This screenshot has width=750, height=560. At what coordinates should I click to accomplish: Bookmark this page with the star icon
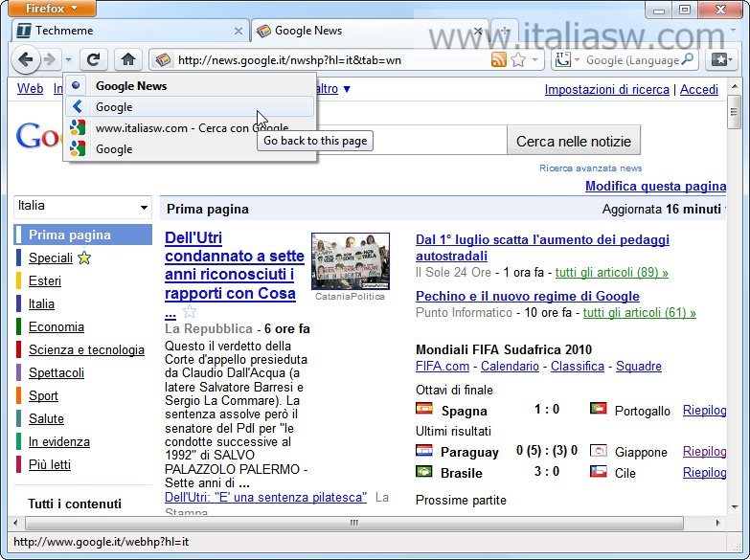pos(518,59)
